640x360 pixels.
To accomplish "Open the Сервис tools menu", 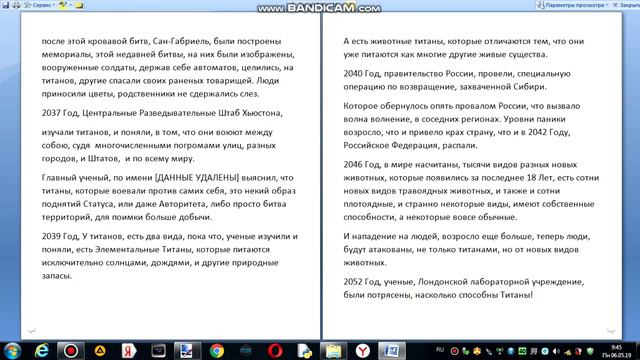I will click(x=40, y=5).
